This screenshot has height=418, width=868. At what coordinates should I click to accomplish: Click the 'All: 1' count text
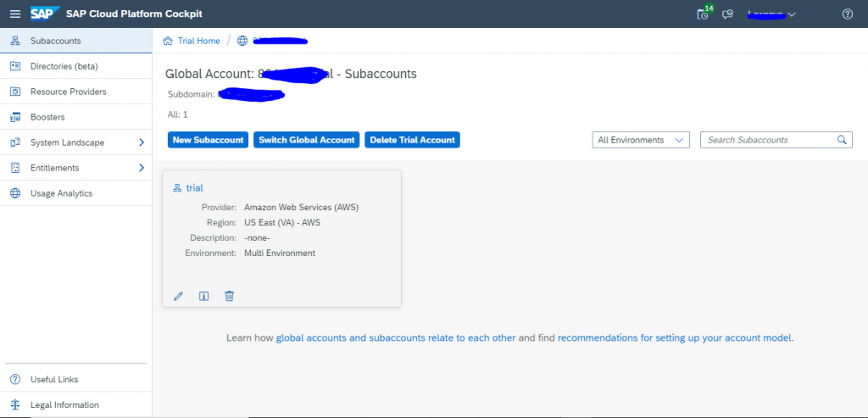[x=178, y=114]
